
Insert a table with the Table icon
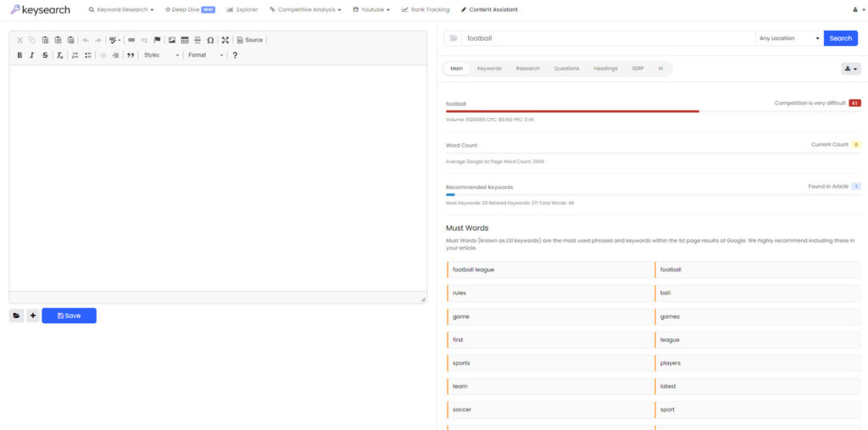185,40
